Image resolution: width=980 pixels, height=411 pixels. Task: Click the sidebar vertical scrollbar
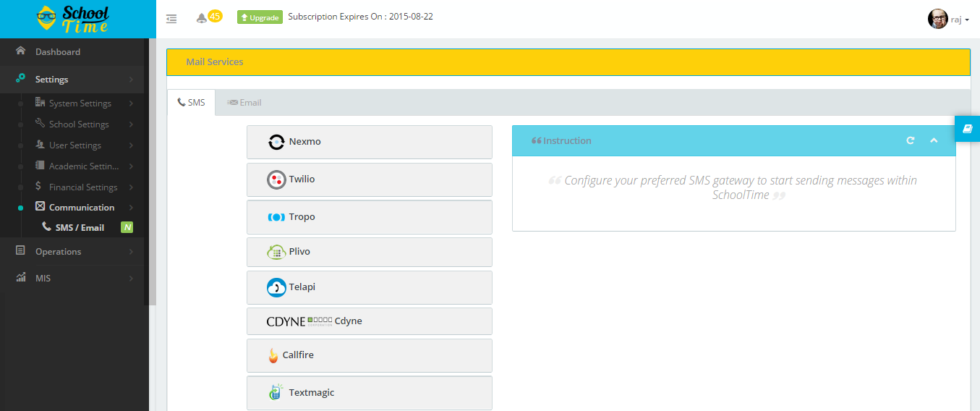(x=150, y=171)
